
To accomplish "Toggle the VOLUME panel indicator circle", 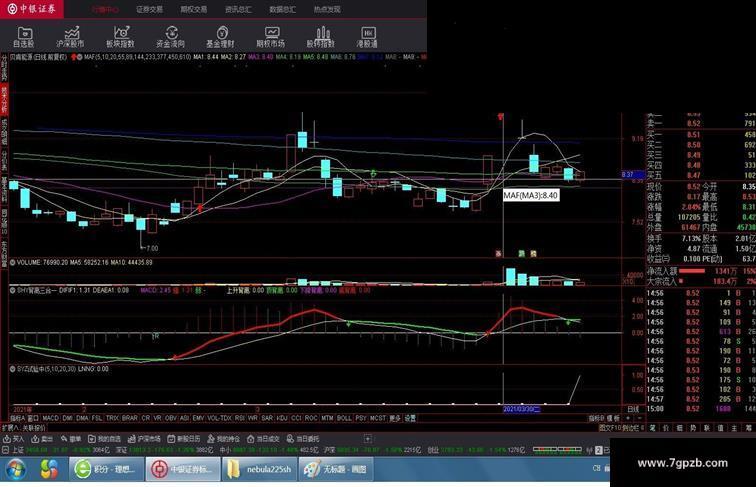I will point(13,262).
